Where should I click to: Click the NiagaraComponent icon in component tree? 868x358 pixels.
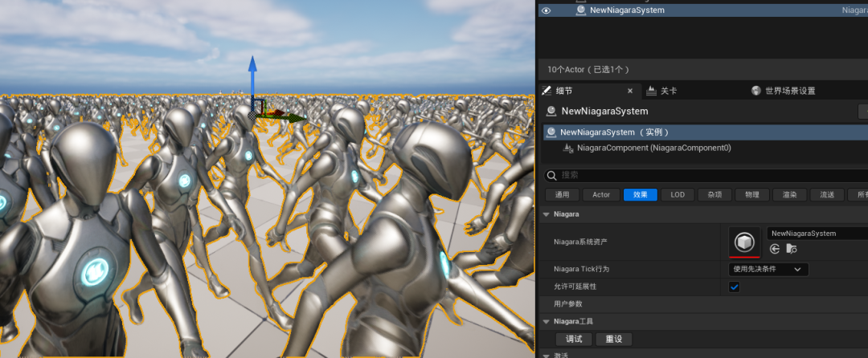(568, 148)
